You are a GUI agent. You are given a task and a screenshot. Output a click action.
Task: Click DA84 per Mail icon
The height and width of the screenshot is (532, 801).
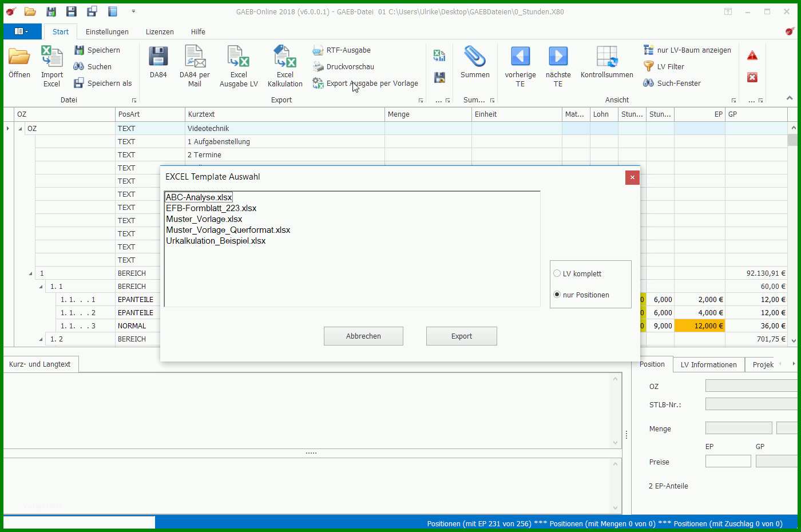point(195,57)
